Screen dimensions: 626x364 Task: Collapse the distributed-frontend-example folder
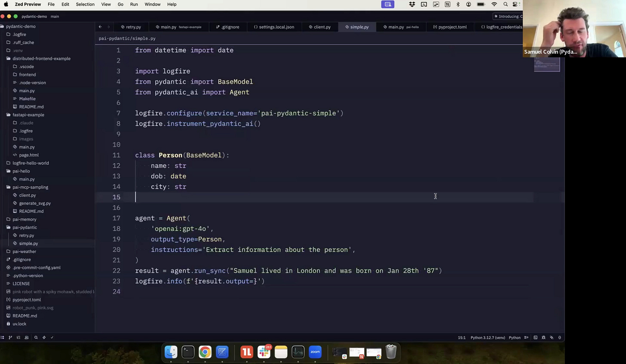(x=41, y=58)
